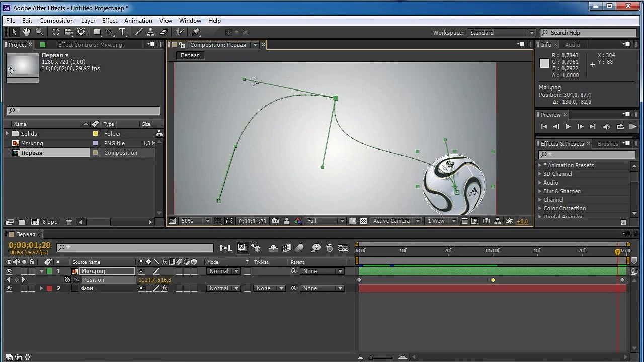The width and height of the screenshot is (644, 362).
Task: Select the Horizontal Type tool
Action: point(122,32)
